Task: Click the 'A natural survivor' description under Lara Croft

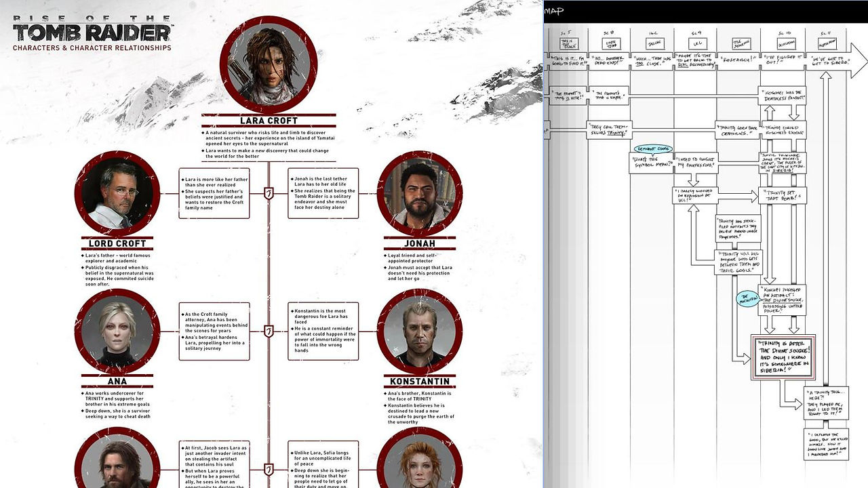Action: [269, 144]
